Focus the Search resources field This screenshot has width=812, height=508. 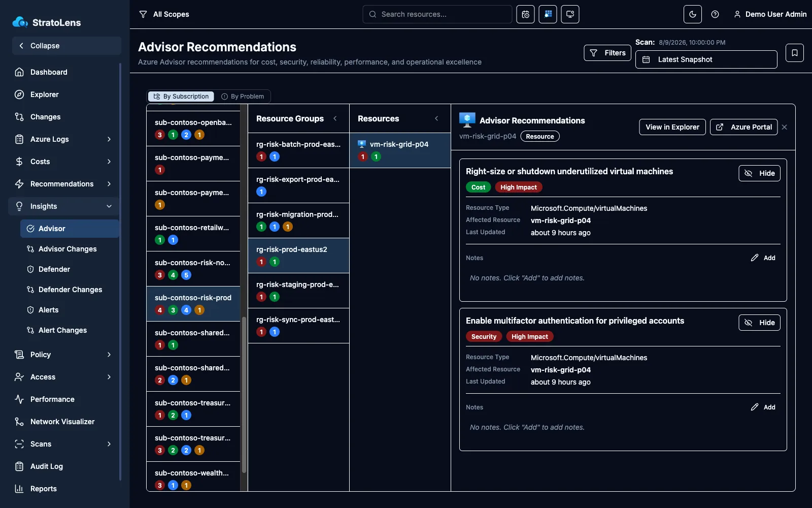pyautogui.click(x=437, y=14)
